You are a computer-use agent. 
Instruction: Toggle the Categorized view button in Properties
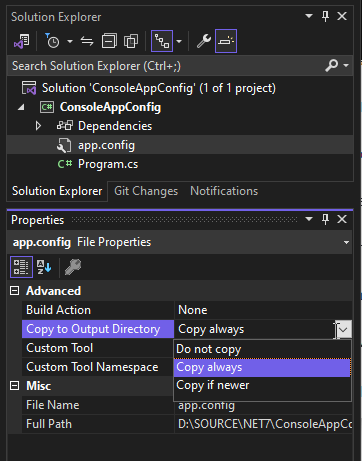click(21, 267)
